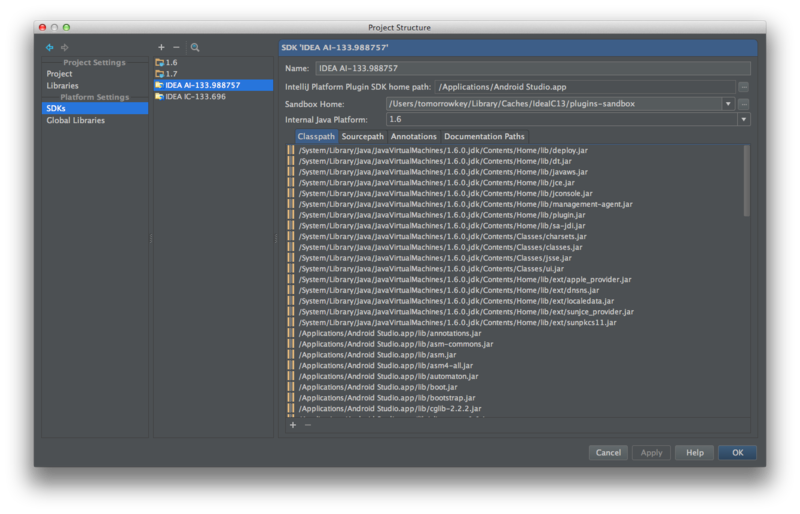Click the OK button
Viewport: 800px width, 514px height.
pos(738,452)
